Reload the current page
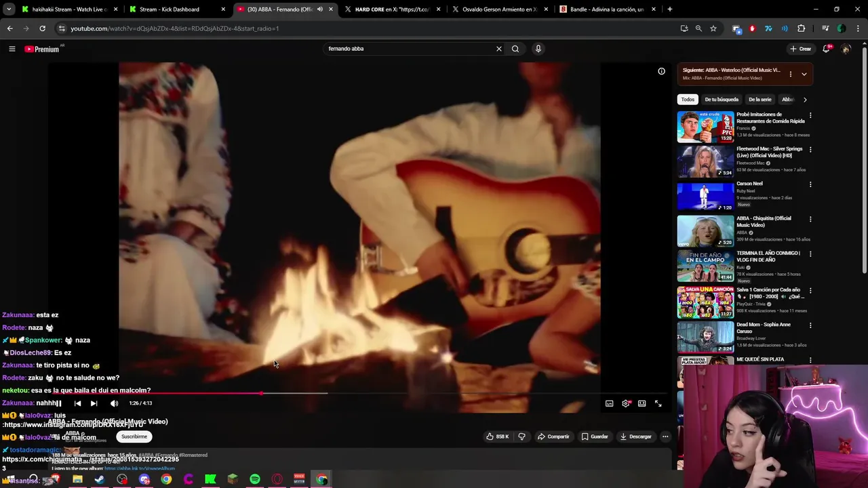Image resolution: width=868 pixels, height=488 pixels. (42, 28)
